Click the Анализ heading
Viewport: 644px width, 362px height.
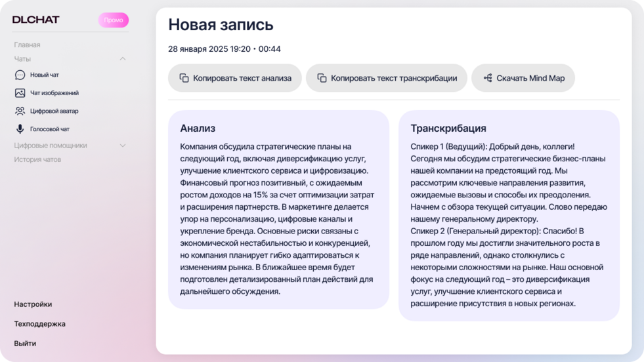(198, 129)
